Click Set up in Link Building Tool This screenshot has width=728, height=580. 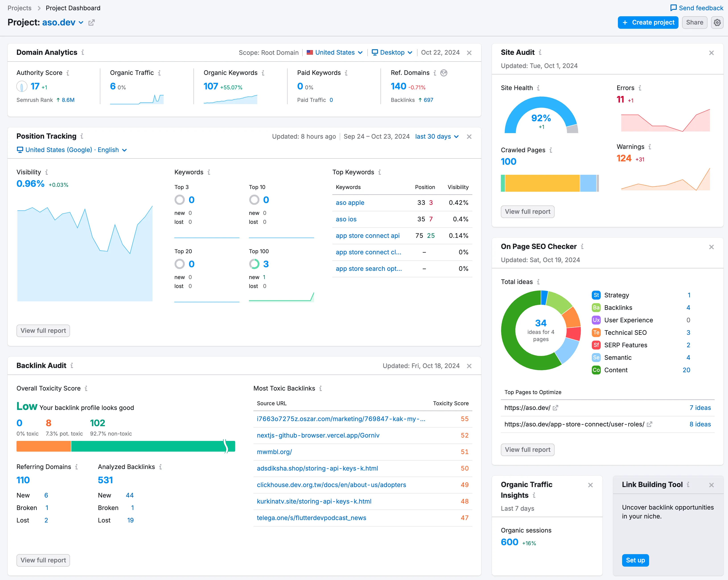click(635, 560)
